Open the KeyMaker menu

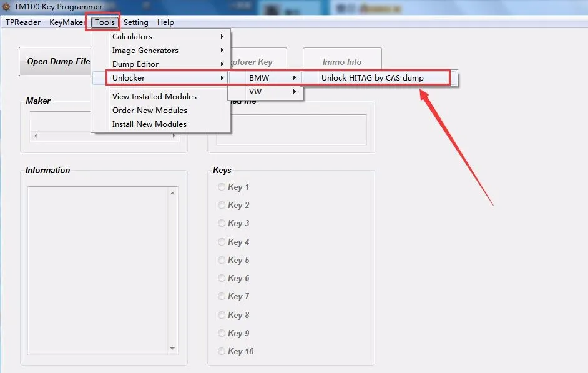coord(67,22)
